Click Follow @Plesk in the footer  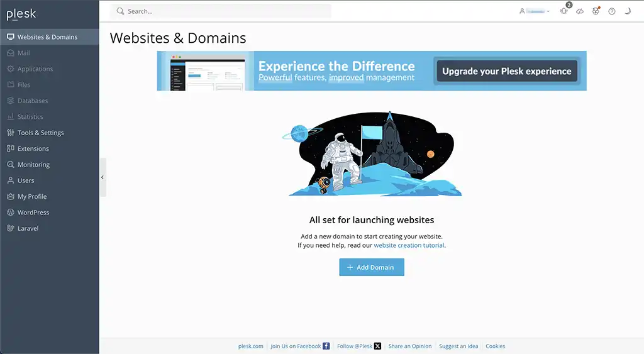pyautogui.click(x=359, y=346)
